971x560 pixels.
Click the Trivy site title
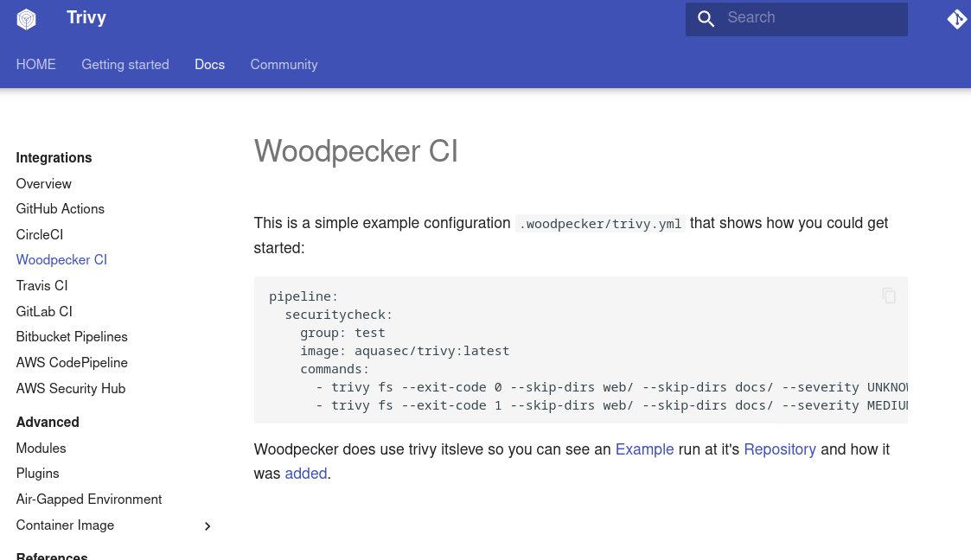click(x=86, y=17)
